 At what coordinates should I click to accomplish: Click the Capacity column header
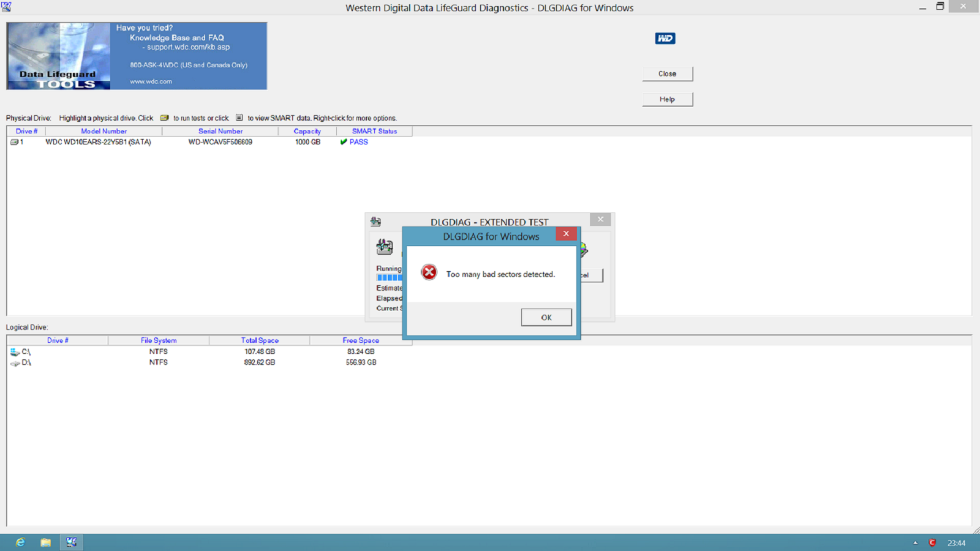pos(307,131)
